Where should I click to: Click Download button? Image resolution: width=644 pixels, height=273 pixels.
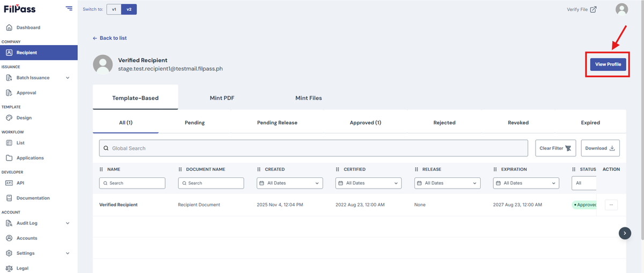tap(600, 148)
